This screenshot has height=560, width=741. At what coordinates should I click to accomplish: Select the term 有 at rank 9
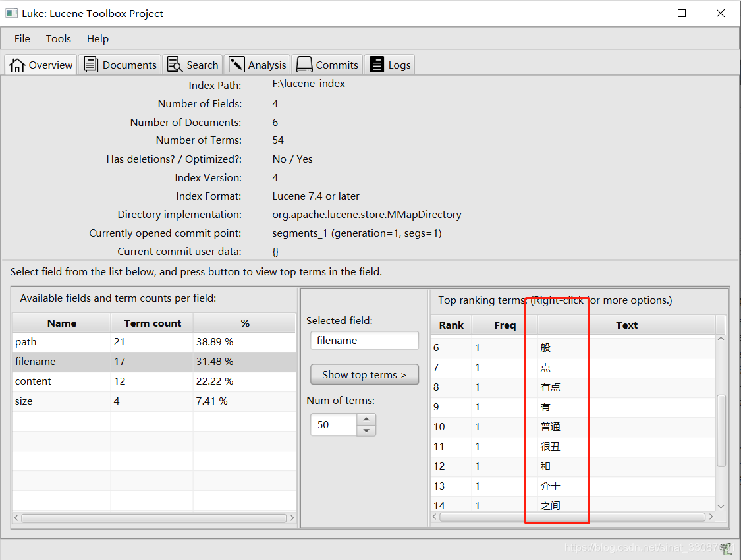[573, 407]
